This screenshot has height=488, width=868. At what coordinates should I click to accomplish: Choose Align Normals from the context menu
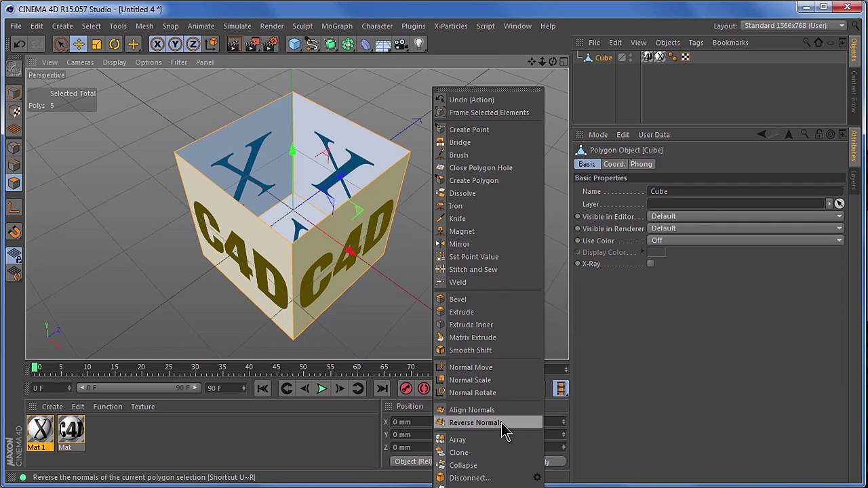click(x=488, y=409)
